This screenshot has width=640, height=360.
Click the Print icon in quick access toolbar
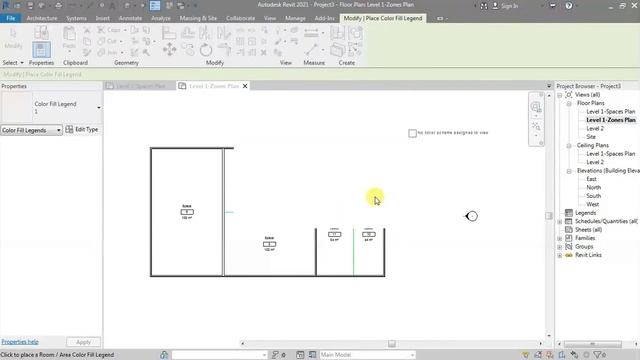pyautogui.click(x=58, y=6)
